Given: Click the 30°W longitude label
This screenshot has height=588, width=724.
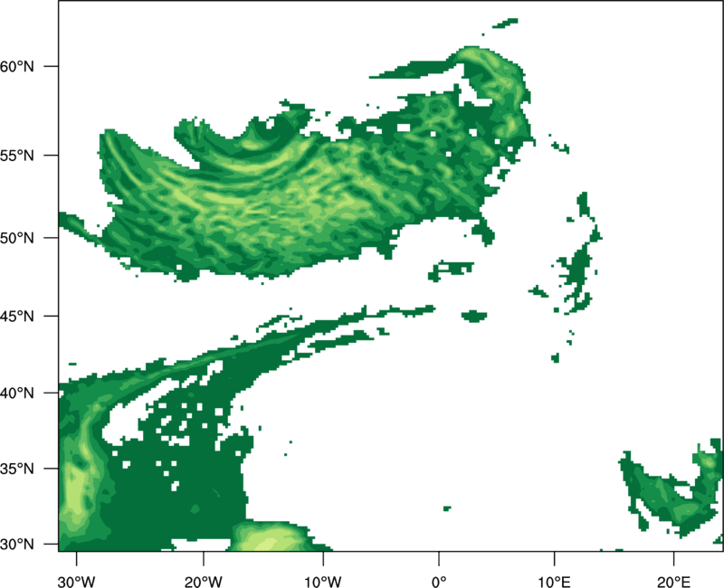Looking at the screenshot, I should pos(76,582).
